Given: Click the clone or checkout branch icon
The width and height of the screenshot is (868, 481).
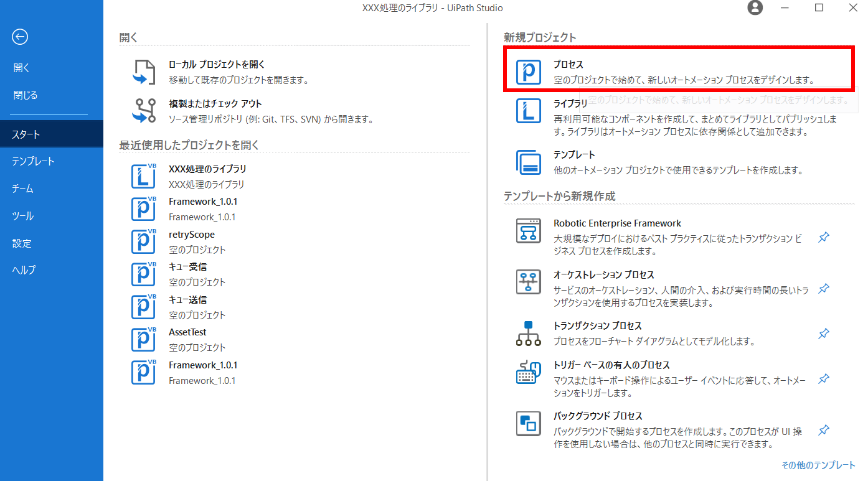Looking at the screenshot, I should pos(144,111).
